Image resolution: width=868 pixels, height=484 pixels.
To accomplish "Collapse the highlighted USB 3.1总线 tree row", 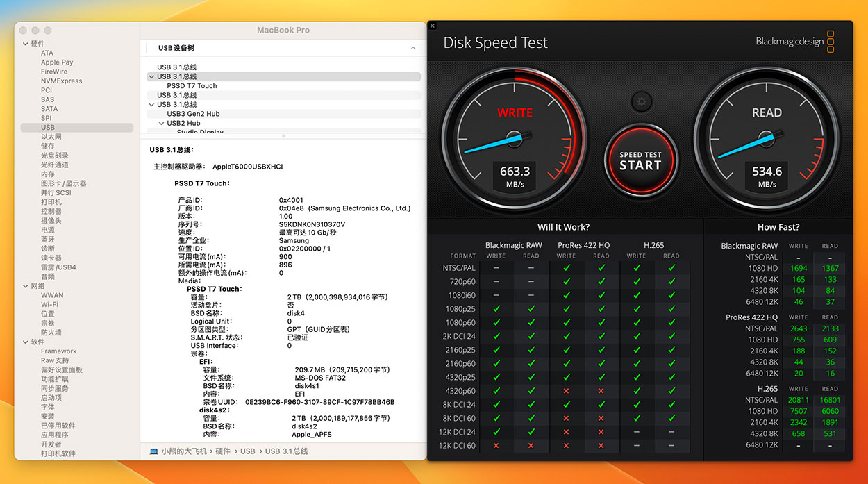I will pyautogui.click(x=151, y=76).
